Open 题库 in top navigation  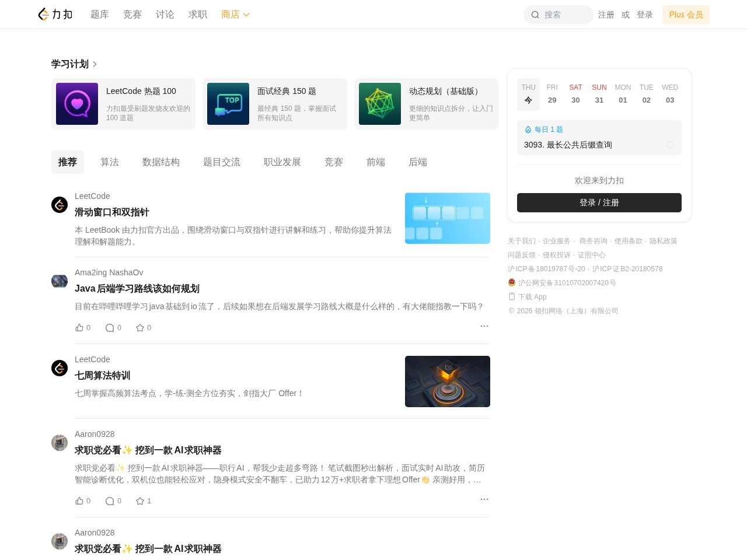click(100, 15)
